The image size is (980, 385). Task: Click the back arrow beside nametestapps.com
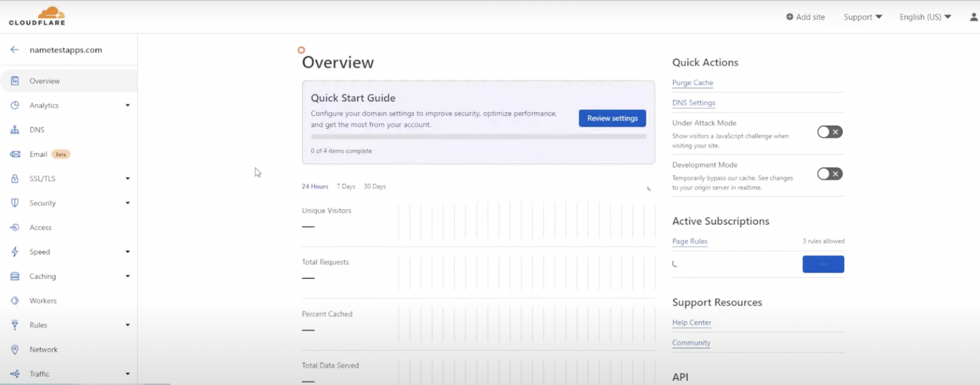[15, 50]
